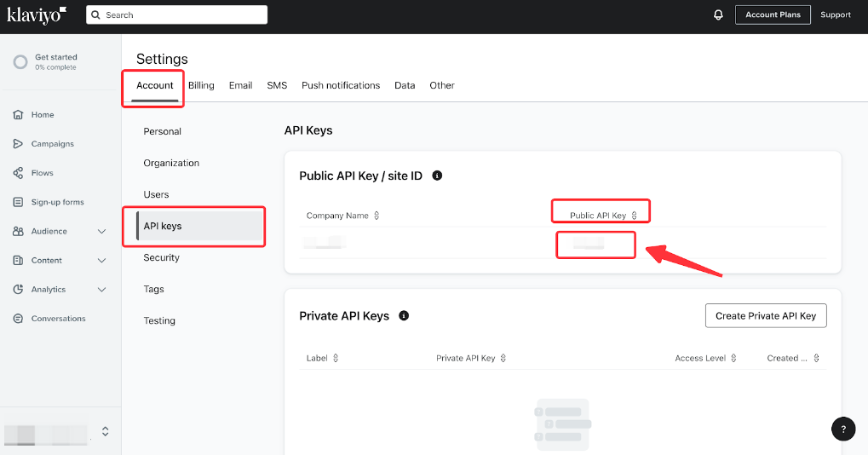Click the Home house icon

click(x=18, y=115)
